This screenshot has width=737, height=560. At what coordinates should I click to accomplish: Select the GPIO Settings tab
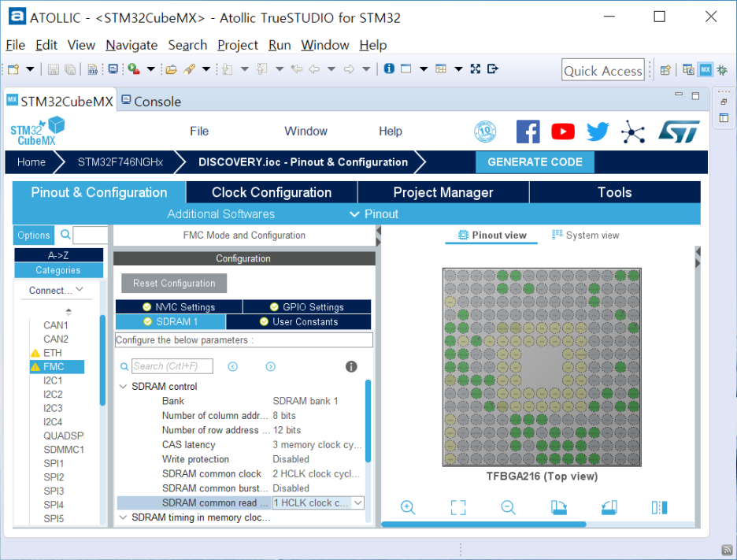coord(307,307)
